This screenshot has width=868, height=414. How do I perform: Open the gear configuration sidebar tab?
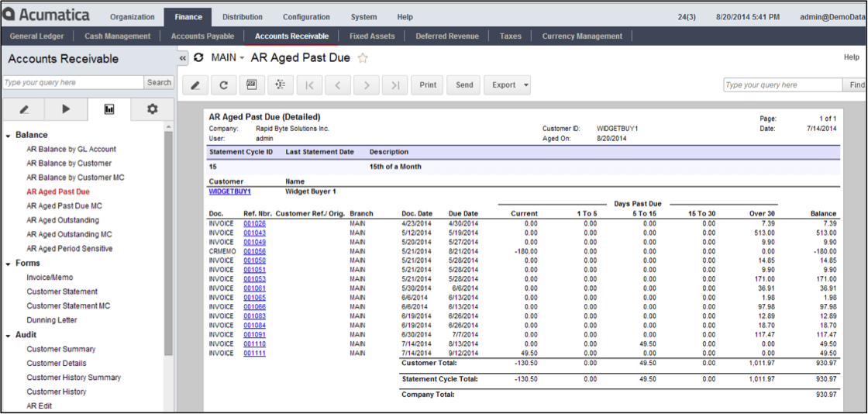click(x=152, y=109)
